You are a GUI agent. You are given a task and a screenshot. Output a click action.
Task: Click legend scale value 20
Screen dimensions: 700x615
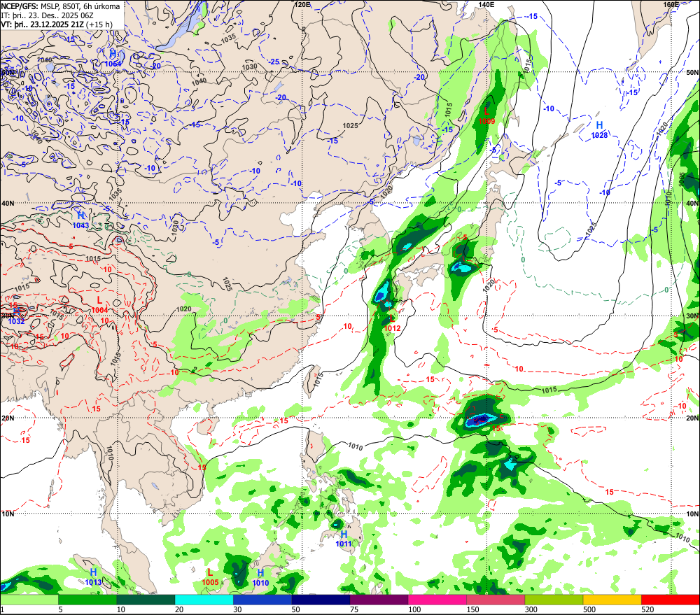(x=179, y=609)
